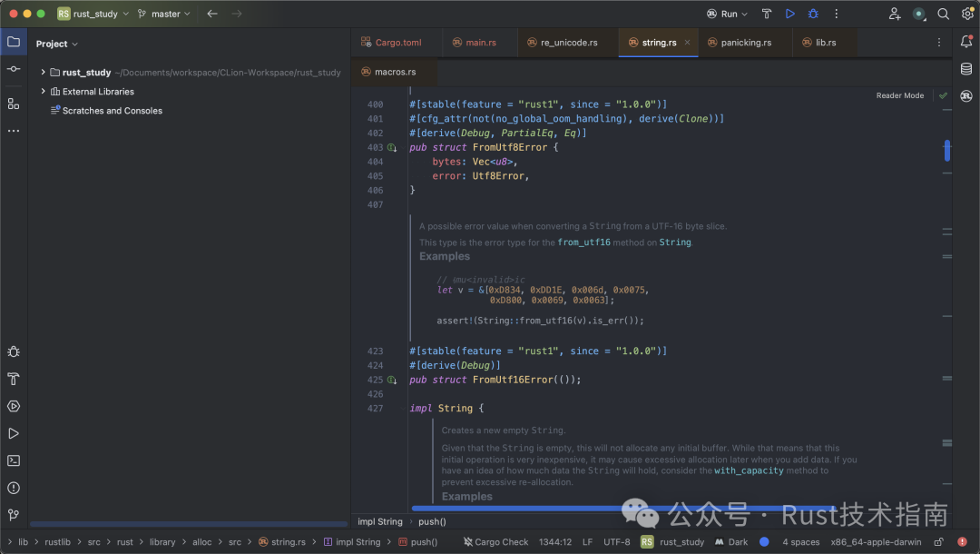Open Code With Me add-user icon

pyautogui.click(x=895, y=14)
